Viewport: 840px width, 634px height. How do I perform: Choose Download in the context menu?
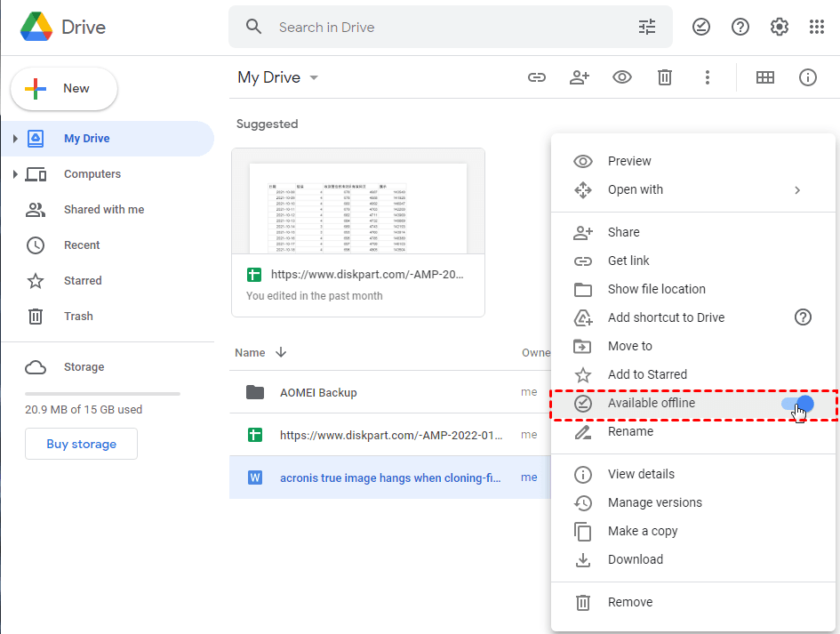635,559
